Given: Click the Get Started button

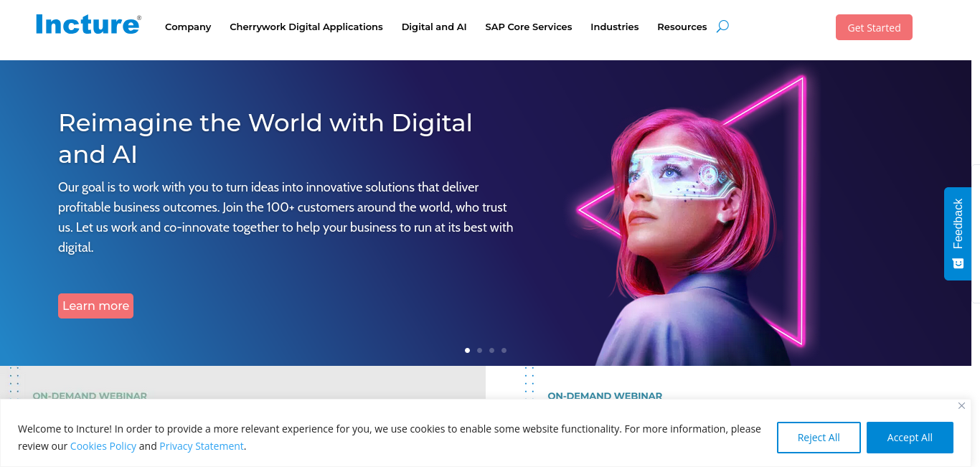Looking at the screenshot, I should [x=874, y=27].
